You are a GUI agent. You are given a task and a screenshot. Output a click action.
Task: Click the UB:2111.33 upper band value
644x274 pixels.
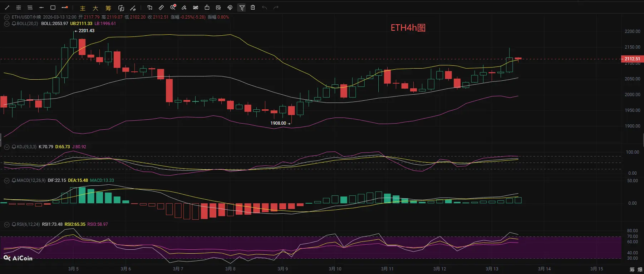[x=81, y=24]
